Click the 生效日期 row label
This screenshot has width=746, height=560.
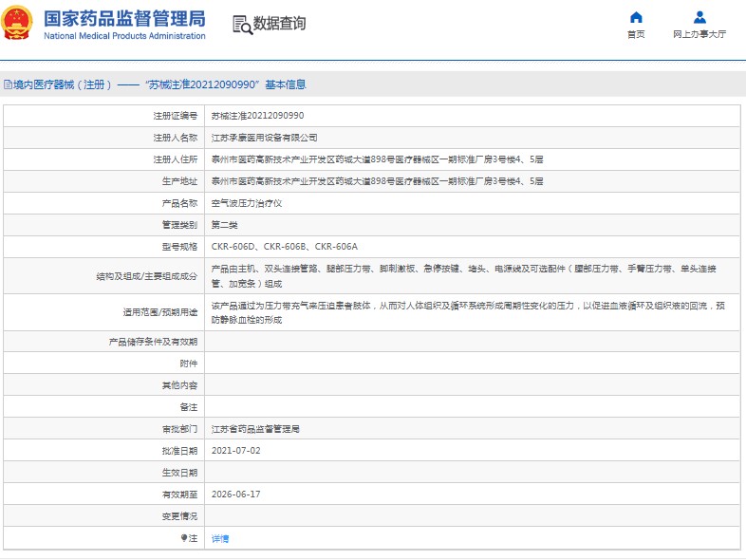coord(179,473)
